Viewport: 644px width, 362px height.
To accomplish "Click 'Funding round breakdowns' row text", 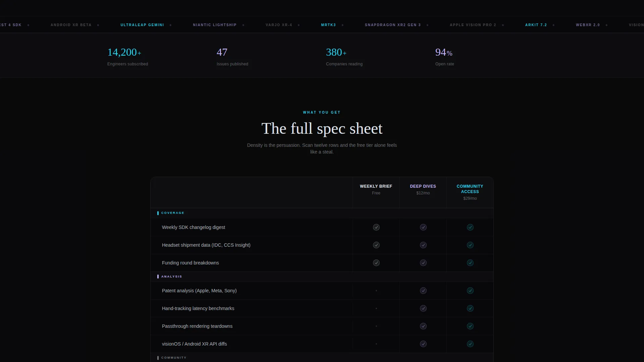I will coord(191,263).
